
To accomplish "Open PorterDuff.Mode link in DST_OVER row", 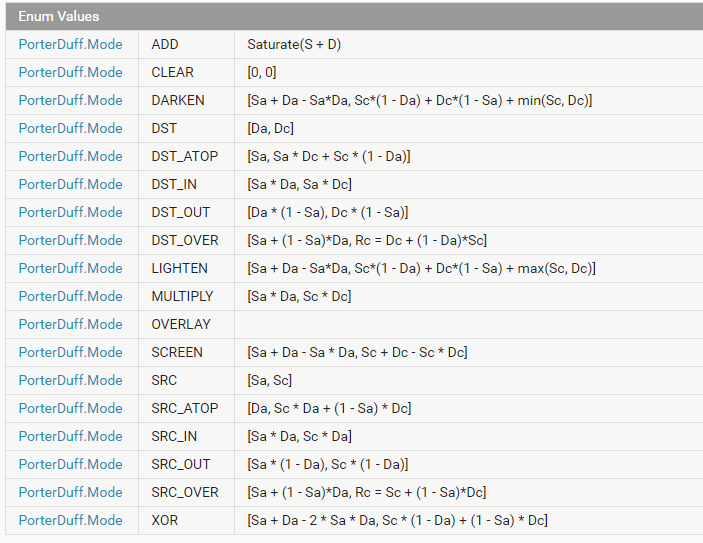I will (70, 240).
